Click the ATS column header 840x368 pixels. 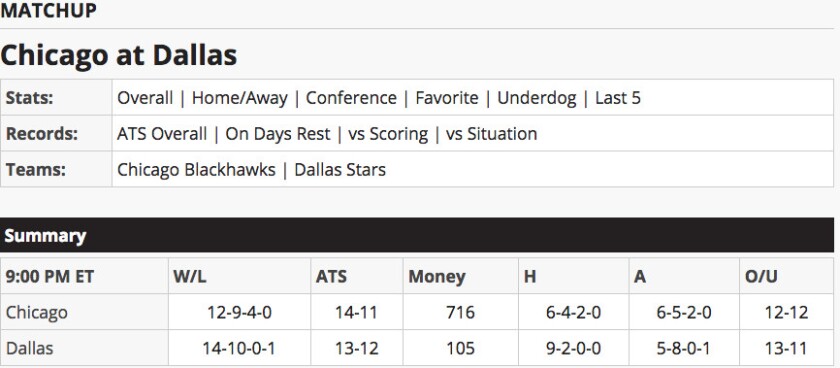[x=331, y=276]
